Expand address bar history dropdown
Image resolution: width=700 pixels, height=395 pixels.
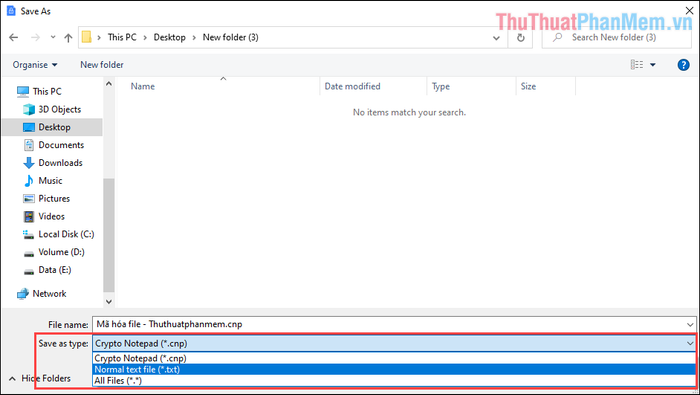click(496, 38)
